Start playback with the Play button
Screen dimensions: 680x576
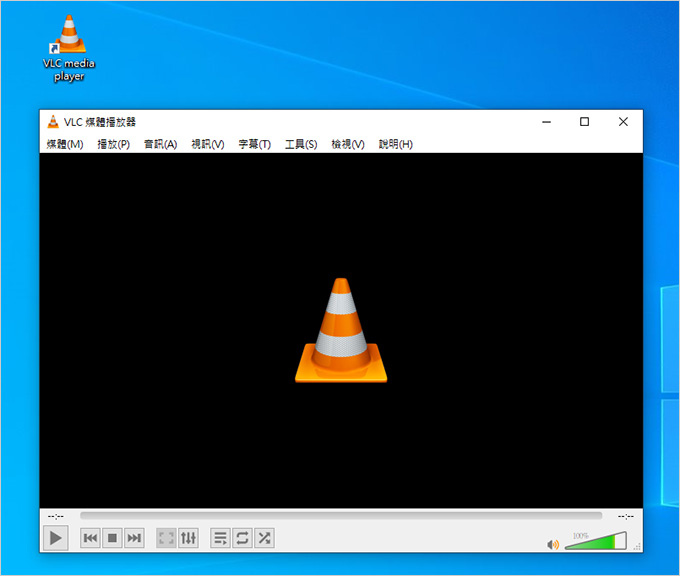coord(56,538)
